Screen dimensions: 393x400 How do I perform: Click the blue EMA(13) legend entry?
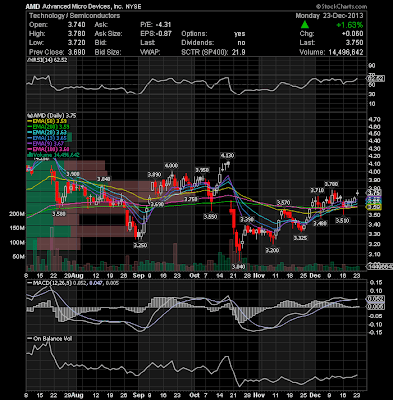point(47,138)
